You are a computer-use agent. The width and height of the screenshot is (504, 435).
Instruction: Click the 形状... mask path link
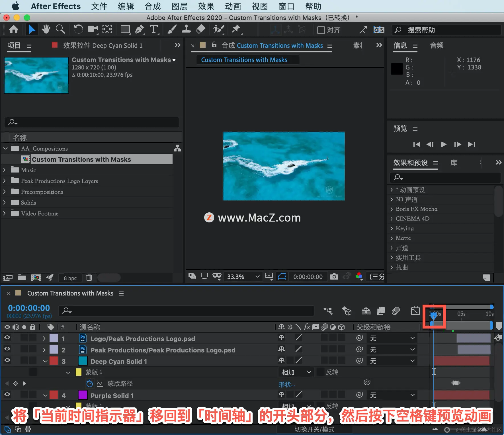tap(287, 385)
